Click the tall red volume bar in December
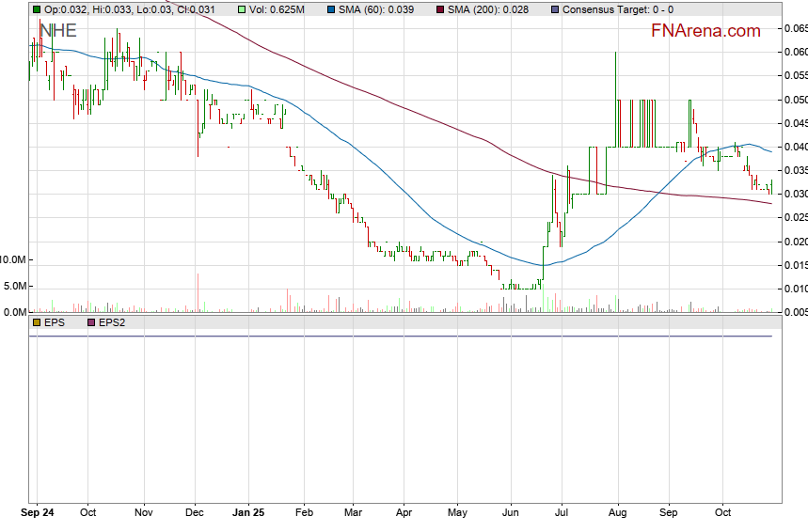Screen dimensions: 808x532 198,292
